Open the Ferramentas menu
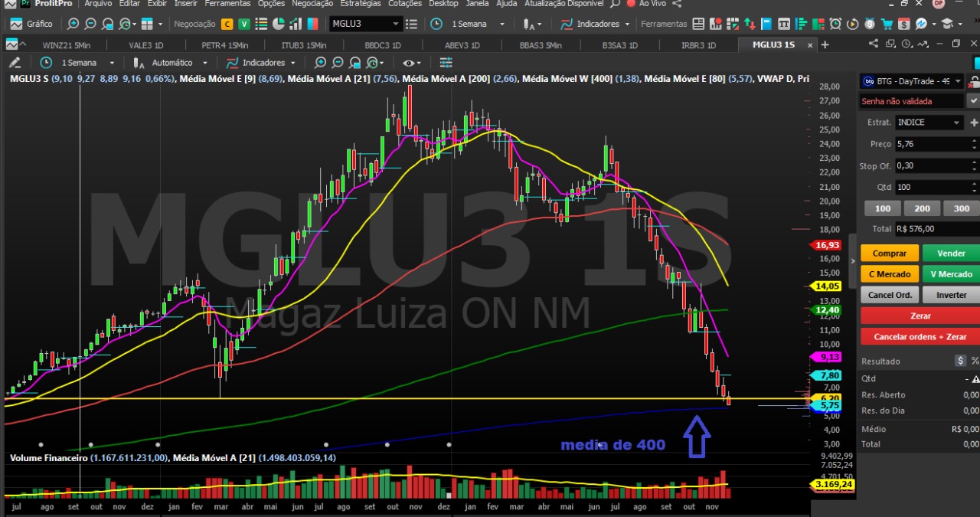The image size is (980, 517). (x=229, y=4)
